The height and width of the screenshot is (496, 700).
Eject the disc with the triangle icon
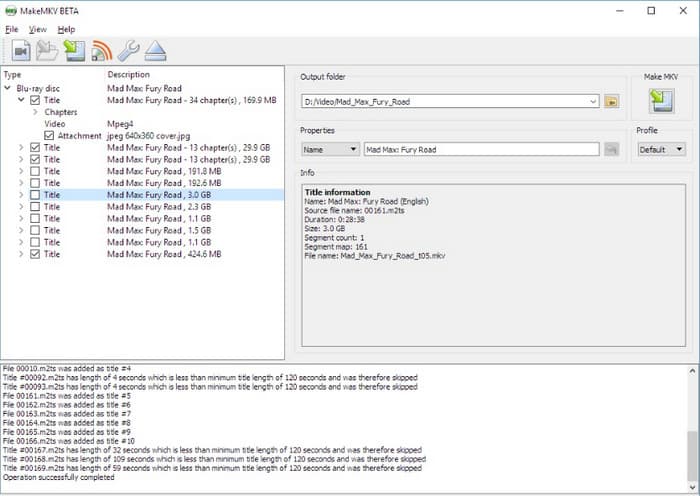coord(155,51)
